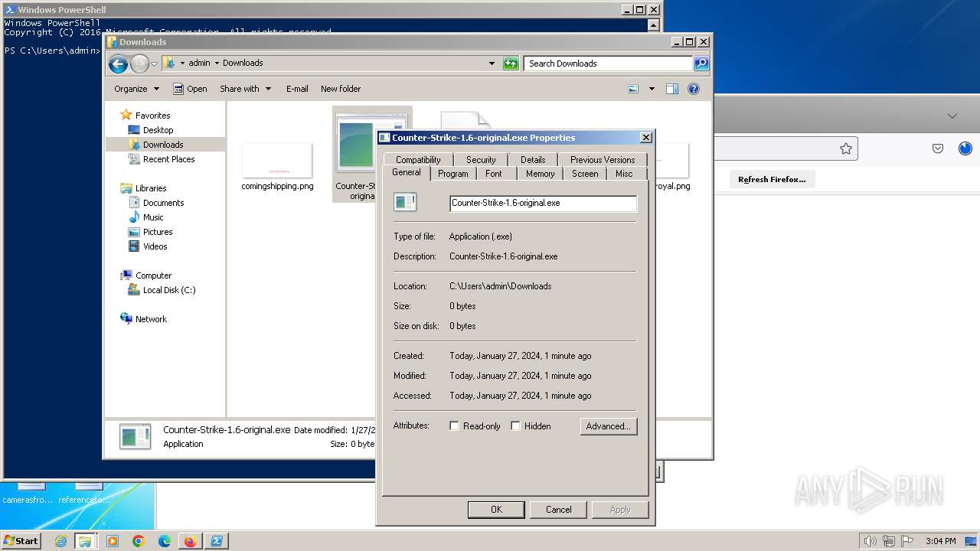Switch to the Screen tab
Image resolution: width=980 pixels, height=551 pixels.
point(585,174)
